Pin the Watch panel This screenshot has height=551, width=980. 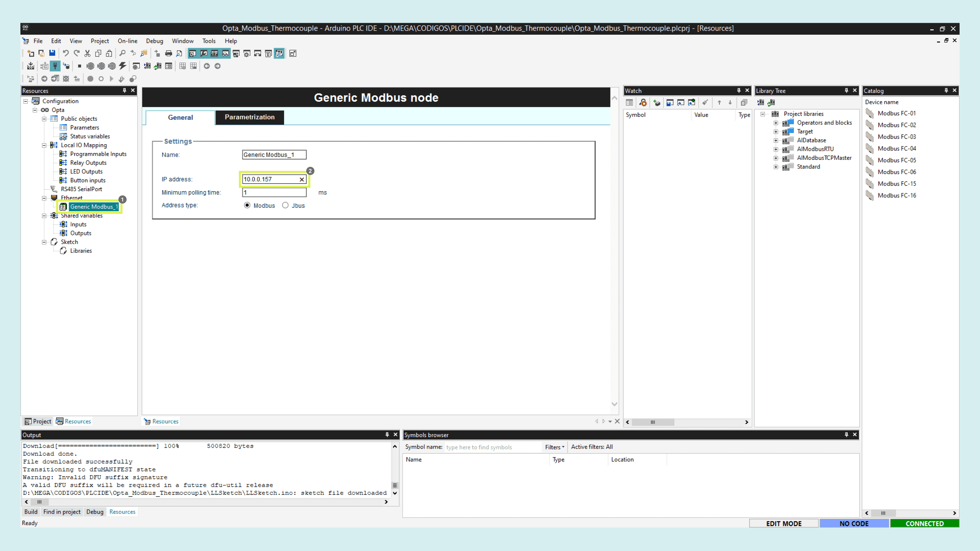[739, 90]
